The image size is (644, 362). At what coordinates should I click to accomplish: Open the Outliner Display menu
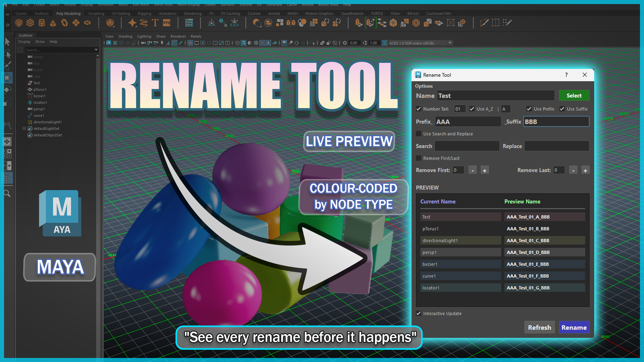click(24, 42)
